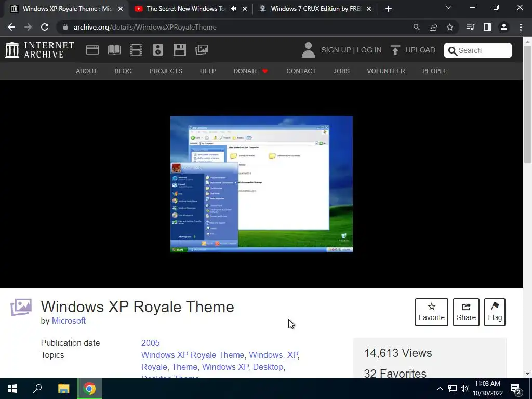The width and height of the screenshot is (532, 399).
Task: Click the forward navigation arrow
Action: click(28, 27)
